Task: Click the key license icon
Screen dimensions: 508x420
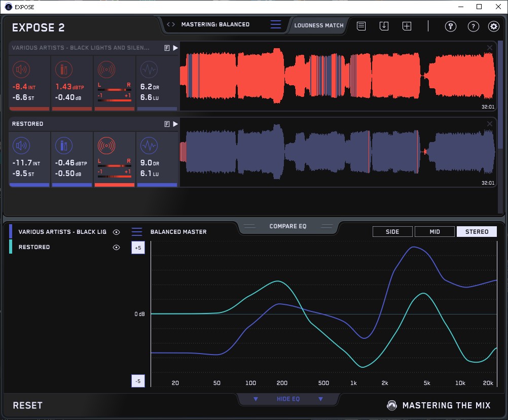Action: (451, 26)
